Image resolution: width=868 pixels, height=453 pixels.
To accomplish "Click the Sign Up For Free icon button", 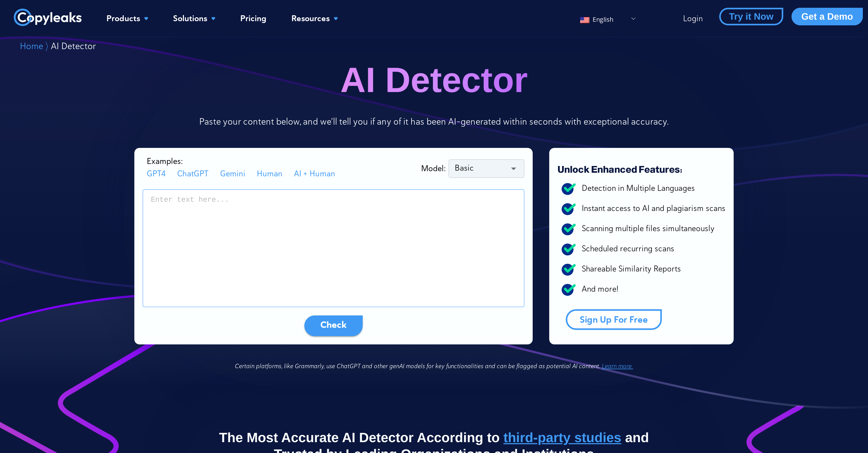I will tap(613, 320).
